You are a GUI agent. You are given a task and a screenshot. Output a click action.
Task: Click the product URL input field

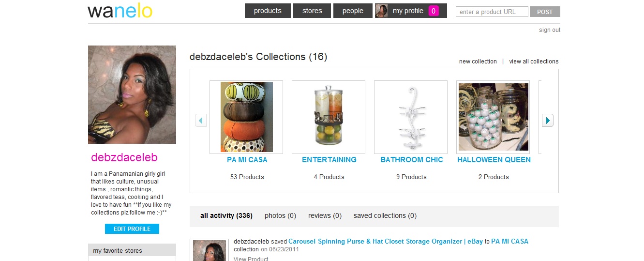492,12
